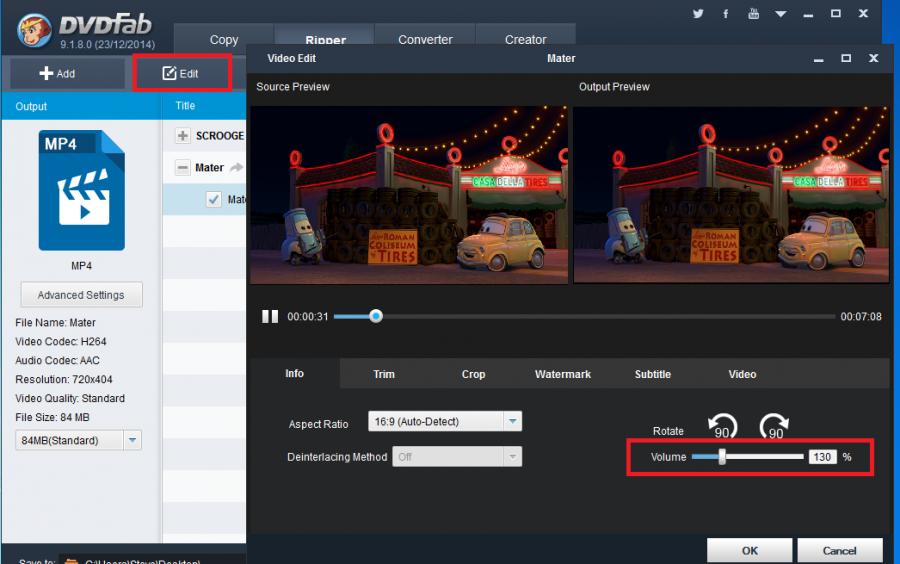Rotate video 90 degrees clockwise

tap(775, 427)
